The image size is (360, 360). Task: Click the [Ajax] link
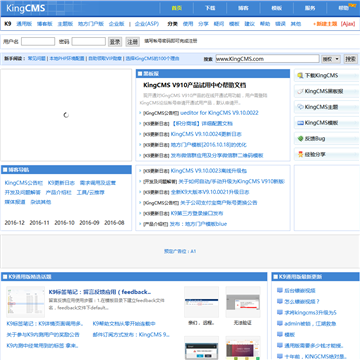point(348,24)
